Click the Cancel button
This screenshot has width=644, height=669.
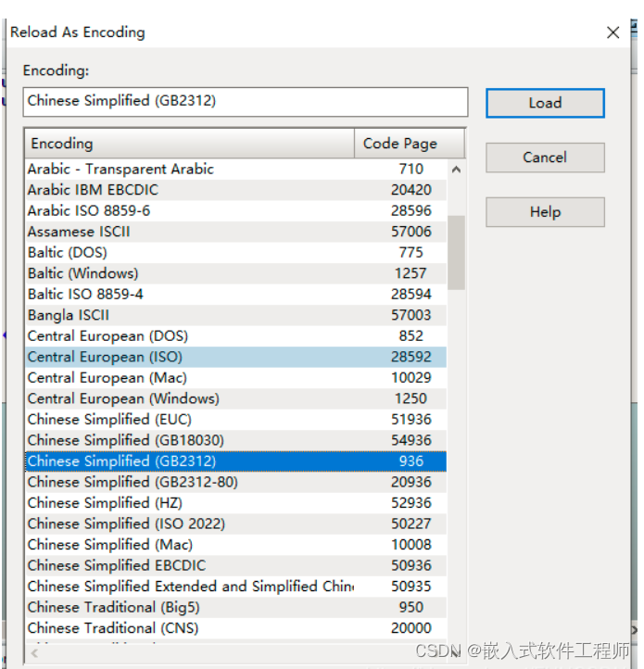tap(545, 158)
